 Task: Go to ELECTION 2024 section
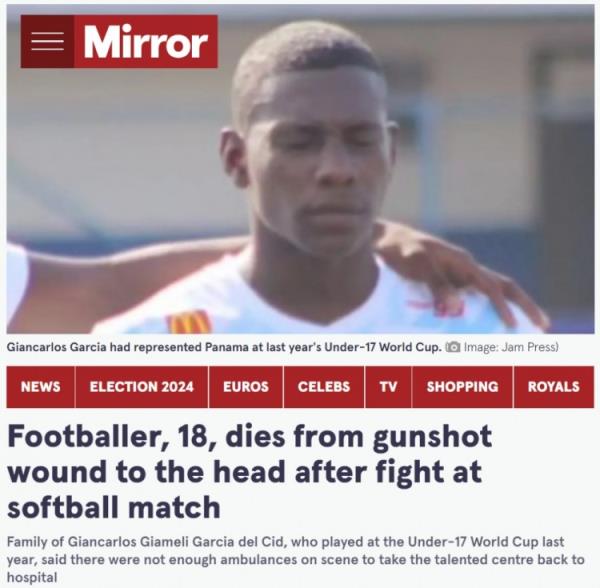(x=142, y=387)
